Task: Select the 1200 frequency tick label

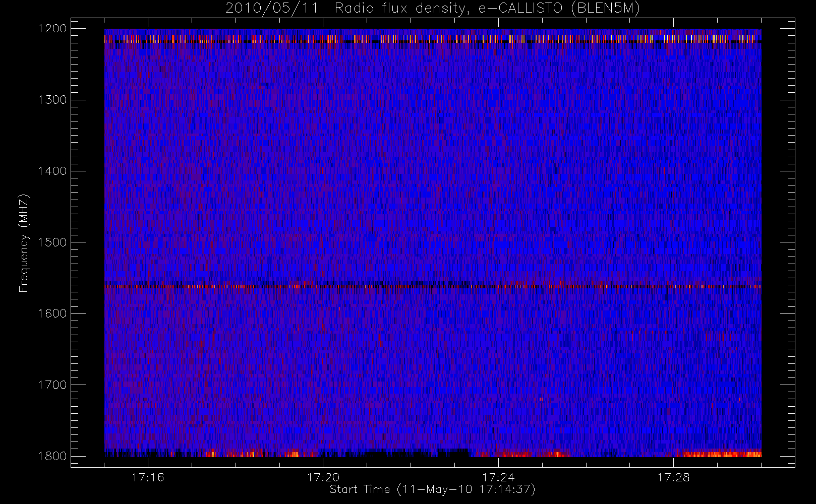Action: 53,29
